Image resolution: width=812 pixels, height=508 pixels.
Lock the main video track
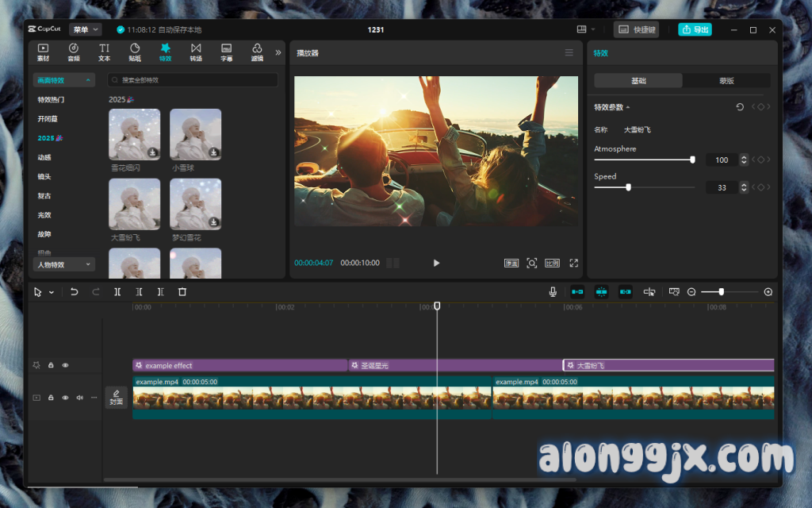pos(51,398)
